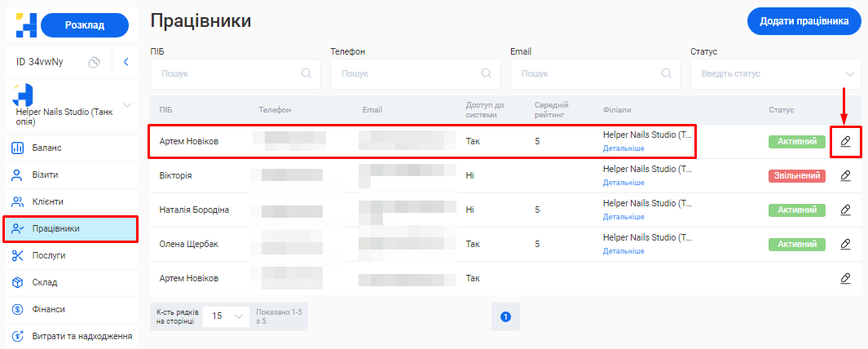Open the edit pencil on the first Артем Новіков row
This screenshot has height=349, width=868.
tap(845, 141)
